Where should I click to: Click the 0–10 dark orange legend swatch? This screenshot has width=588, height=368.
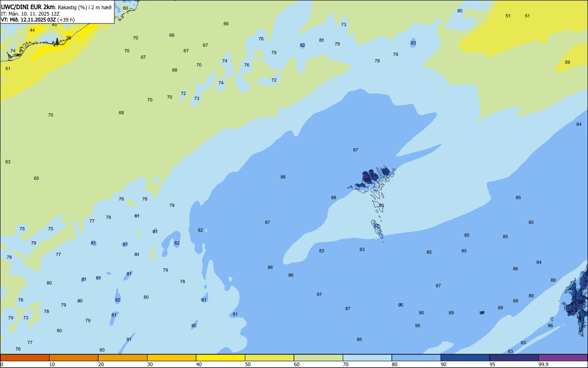click(25, 357)
